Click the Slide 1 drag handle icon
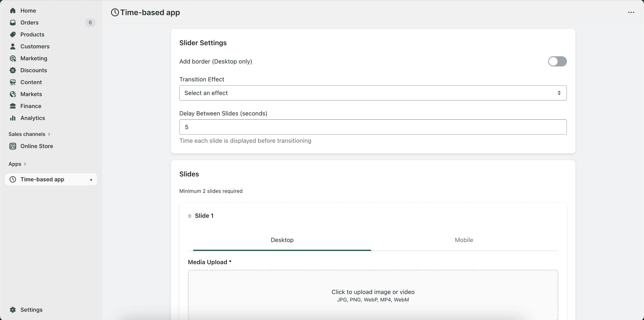The width and height of the screenshot is (644, 320). point(190,216)
